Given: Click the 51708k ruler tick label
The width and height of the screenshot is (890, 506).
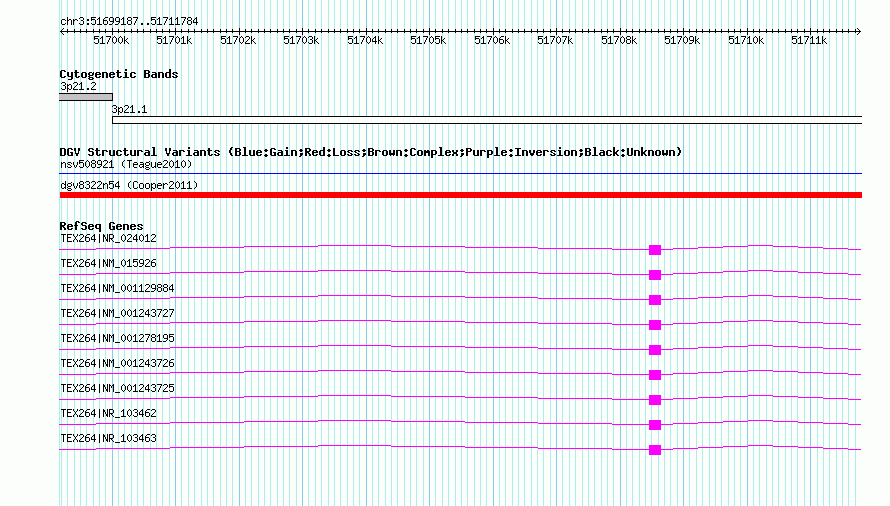Looking at the screenshot, I should pos(619,40).
